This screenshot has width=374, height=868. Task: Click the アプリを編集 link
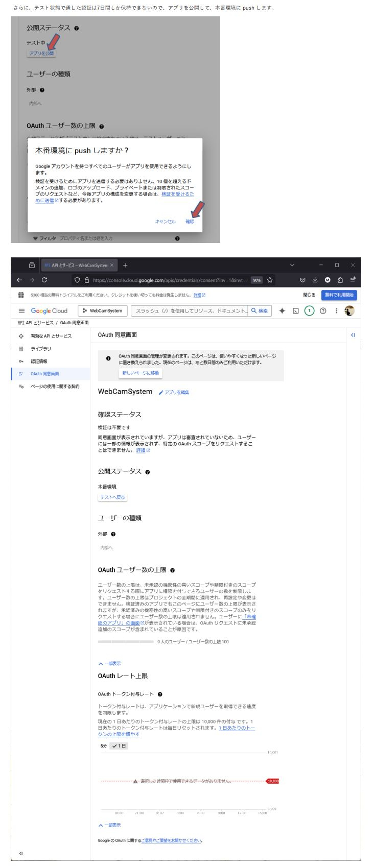point(174,392)
